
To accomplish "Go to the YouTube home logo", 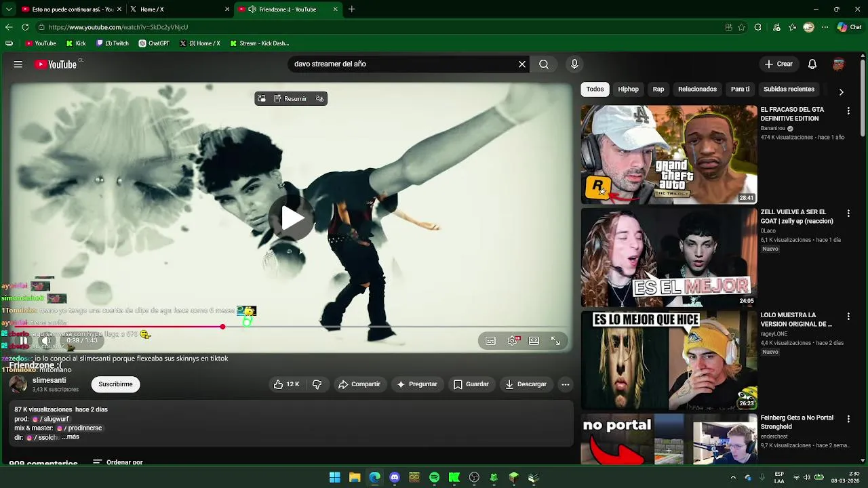I will click(x=56, y=64).
